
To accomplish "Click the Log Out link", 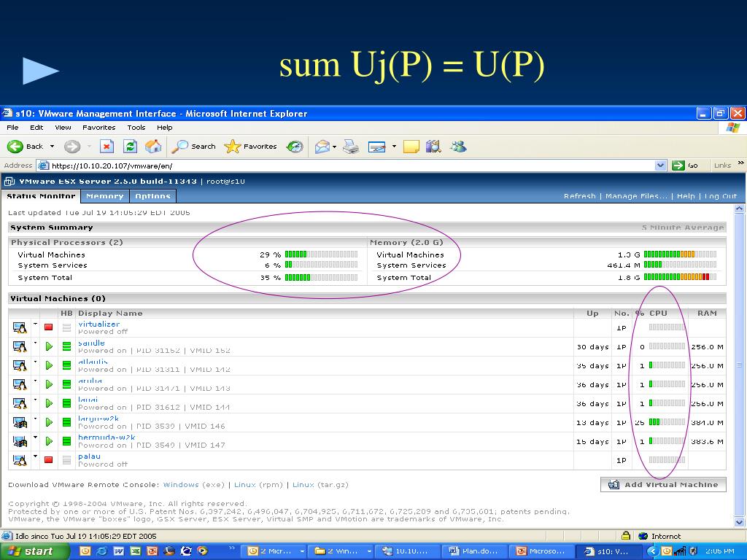I will (x=720, y=195).
